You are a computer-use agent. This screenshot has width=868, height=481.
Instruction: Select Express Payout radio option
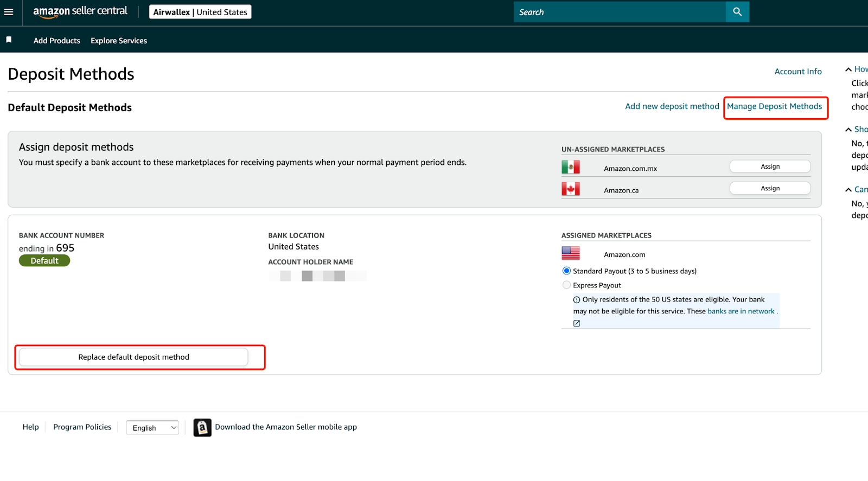point(567,285)
